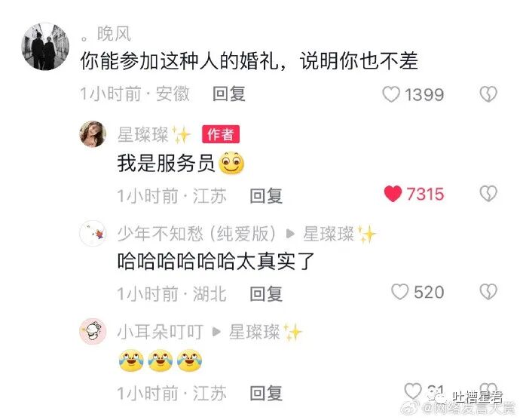The image size is (520, 420).
Task: Reply to 小耳朵叮叮's emoji comment
Action: point(266,393)
